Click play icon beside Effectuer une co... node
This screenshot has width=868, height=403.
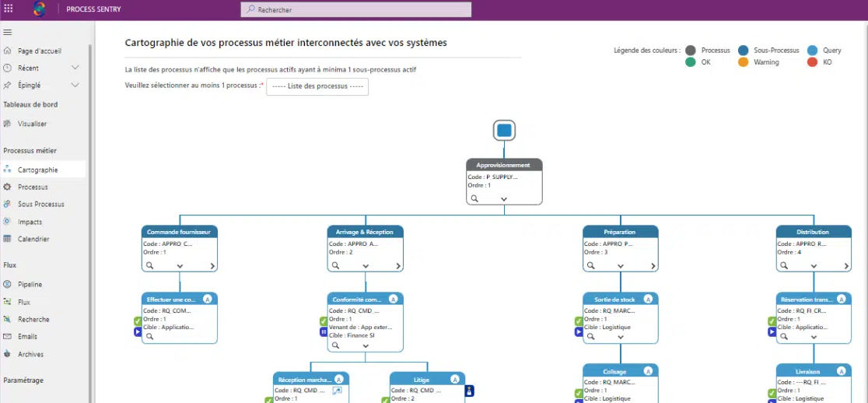point(137,331)
